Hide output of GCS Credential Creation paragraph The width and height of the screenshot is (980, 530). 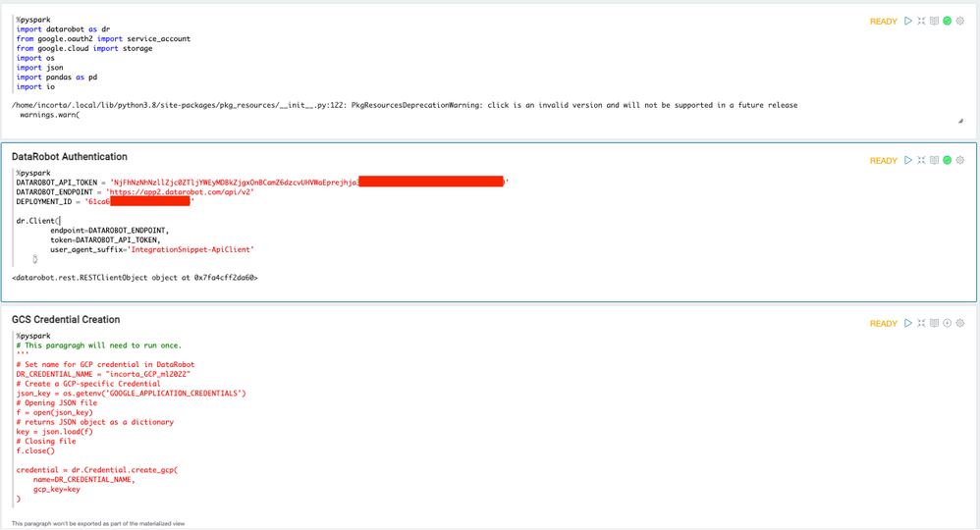[x=934, y=323]
